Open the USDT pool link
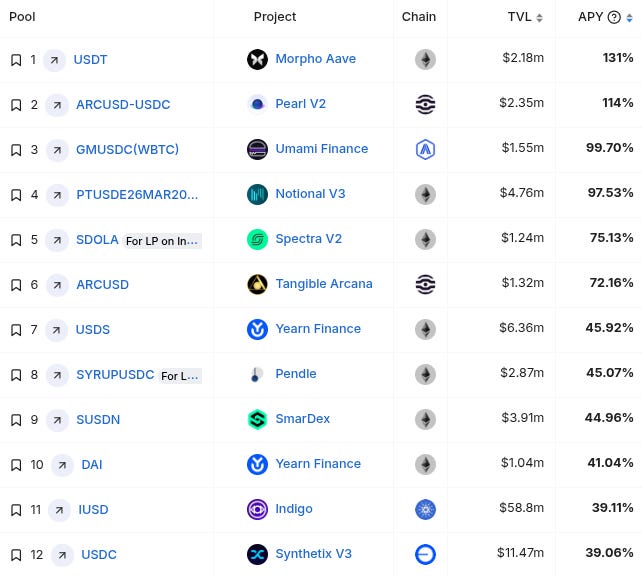The height and width of the screenshot is (577, 642). tap(90, 60)
